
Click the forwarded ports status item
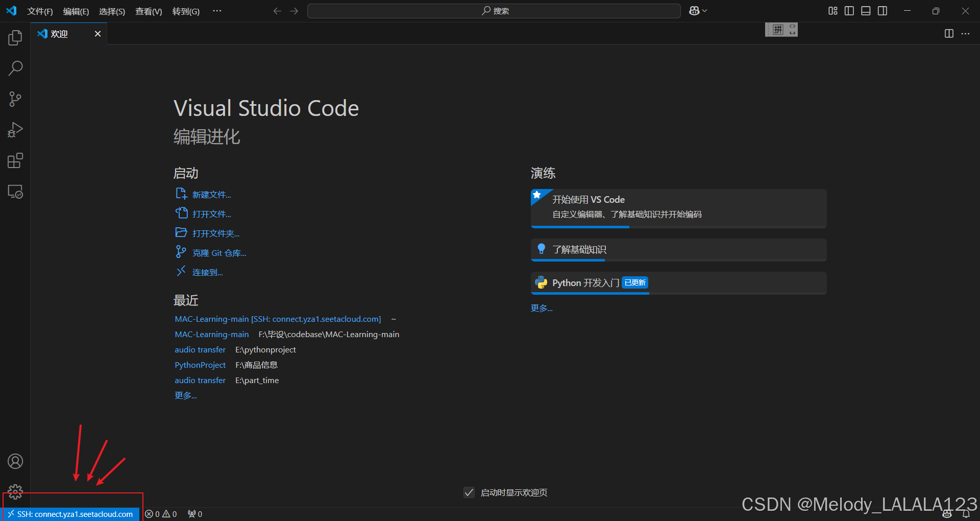(194, 514)
